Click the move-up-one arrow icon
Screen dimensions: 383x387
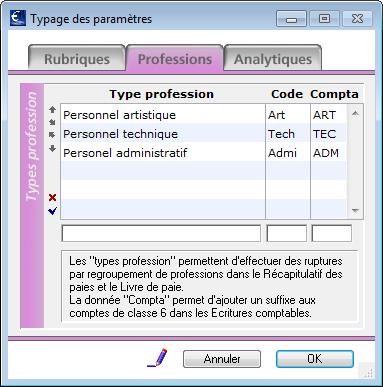[x=52, y=122]
